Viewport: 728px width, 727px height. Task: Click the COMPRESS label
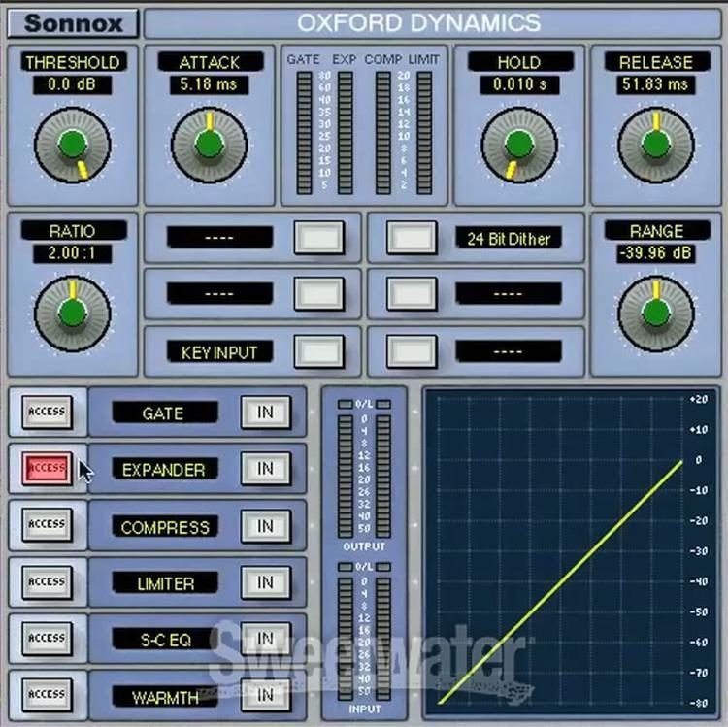pyautogui.click(x=164, y=527)
